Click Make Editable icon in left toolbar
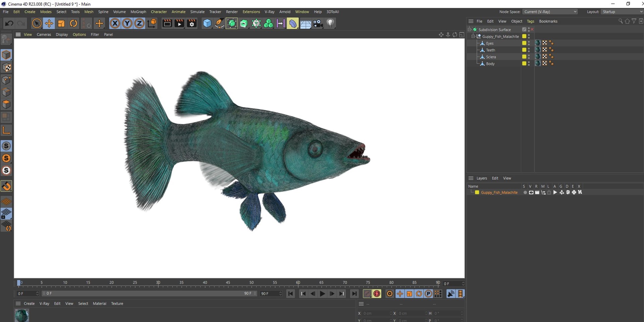This screenshot has width=644, height=322. (6, 40)
